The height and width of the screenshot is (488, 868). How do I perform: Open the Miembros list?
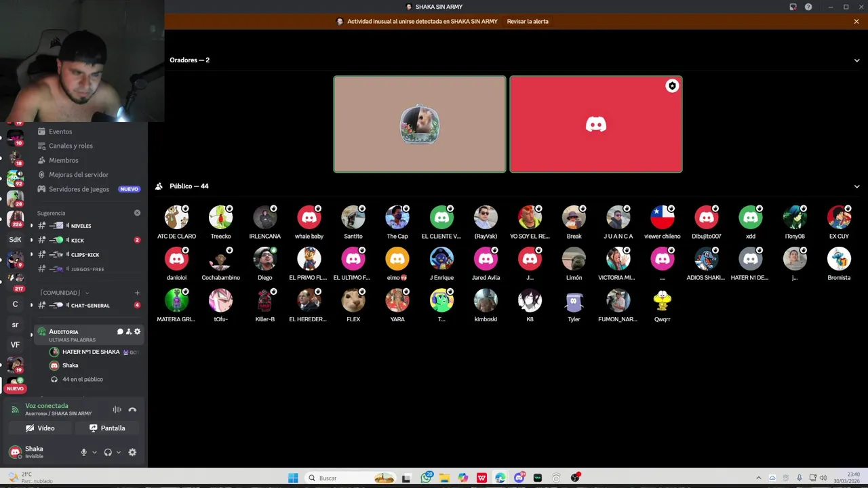(63, 160)
